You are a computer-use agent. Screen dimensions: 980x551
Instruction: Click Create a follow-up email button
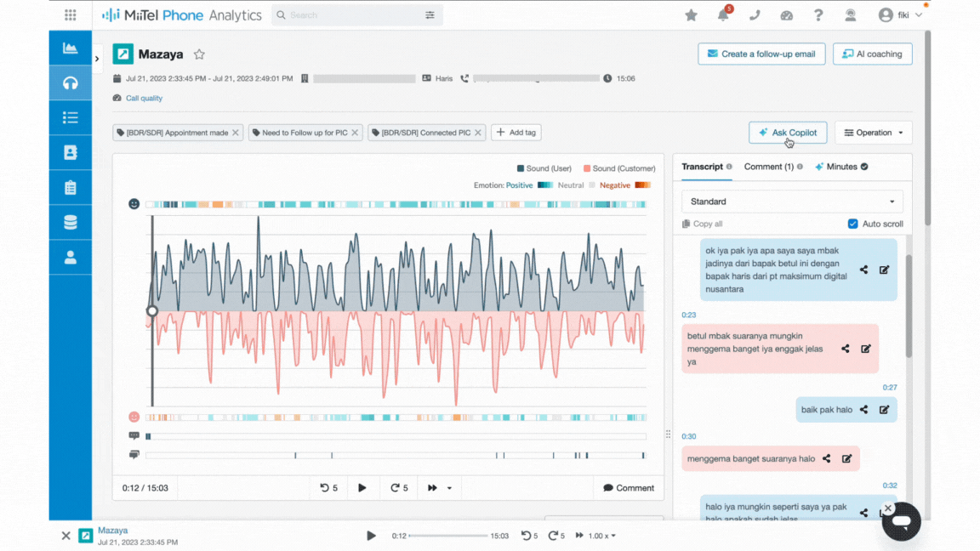tap(761, 54)
